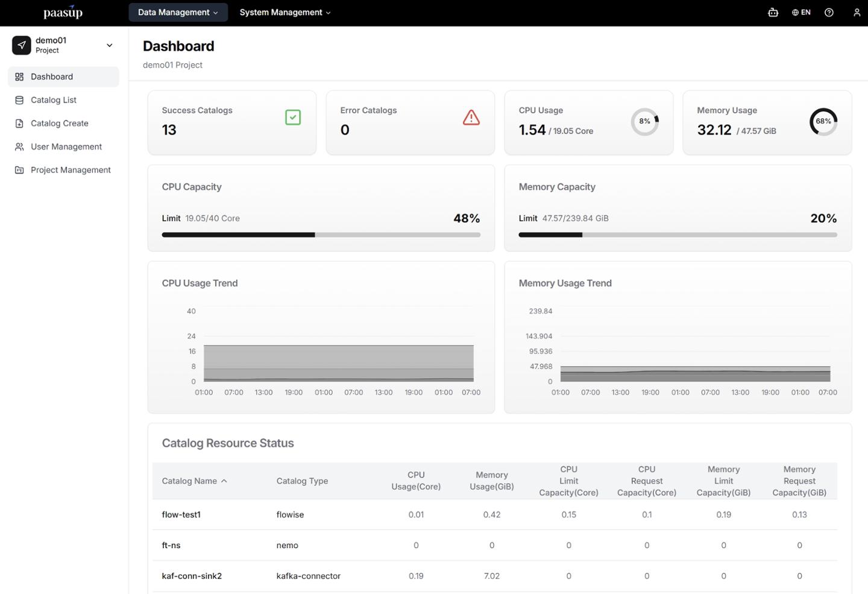Click the Project Management folder icon
Viewport: 868px width, 594px height.
pos(19,170)
